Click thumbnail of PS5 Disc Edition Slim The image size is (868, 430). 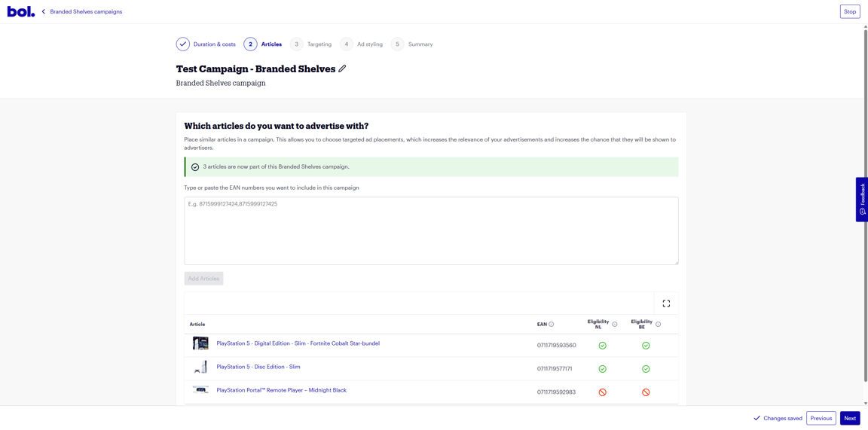(x=200, y=367)
